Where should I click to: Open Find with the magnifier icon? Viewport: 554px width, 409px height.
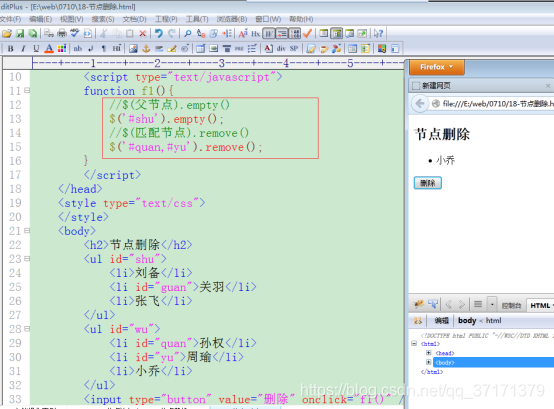[188, 34]
